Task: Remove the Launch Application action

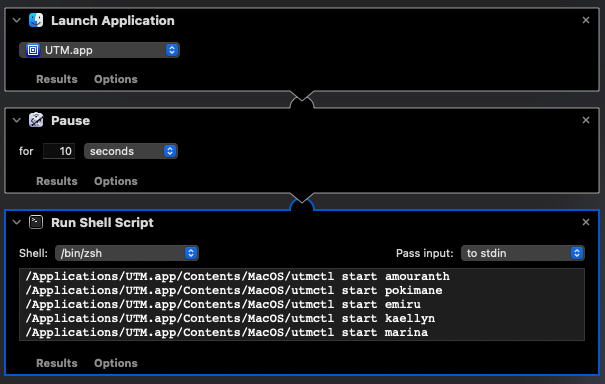Action: (x=586, y=20)
